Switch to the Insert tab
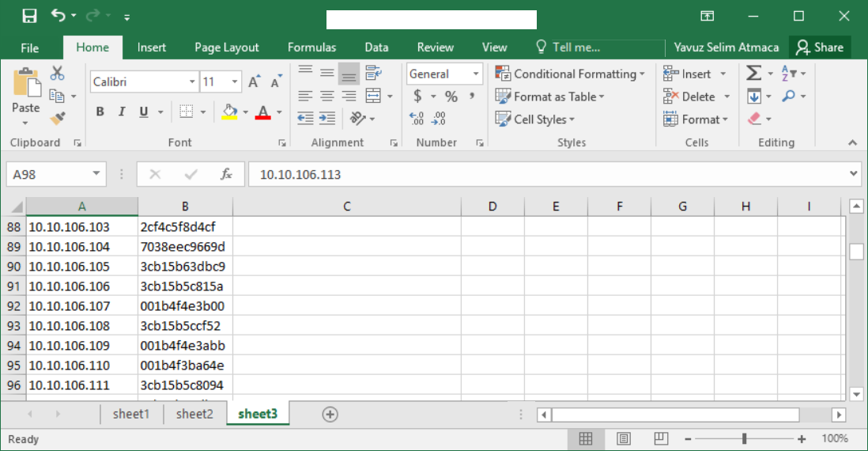 tap(152, 47)
